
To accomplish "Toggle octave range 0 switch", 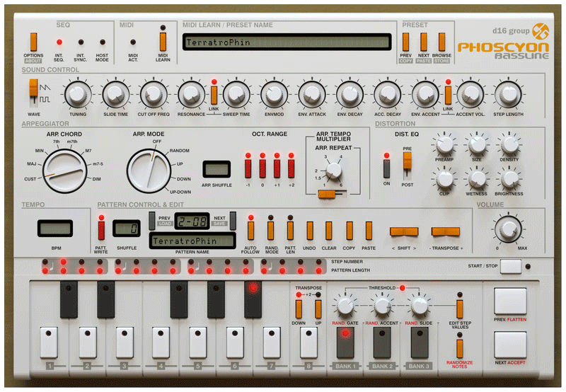I will [262, 168].
